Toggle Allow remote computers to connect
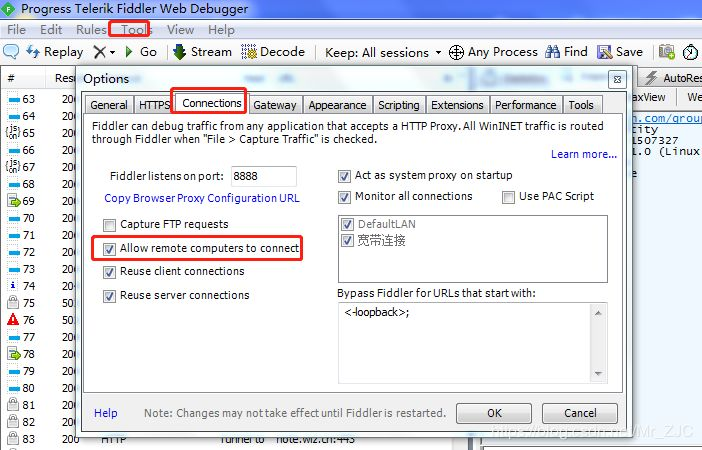The width and height of the screenshot is (702, 450). click(109, 249)
